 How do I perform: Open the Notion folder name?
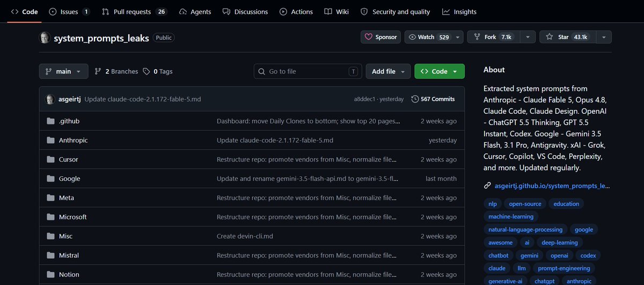pos(69,275)
